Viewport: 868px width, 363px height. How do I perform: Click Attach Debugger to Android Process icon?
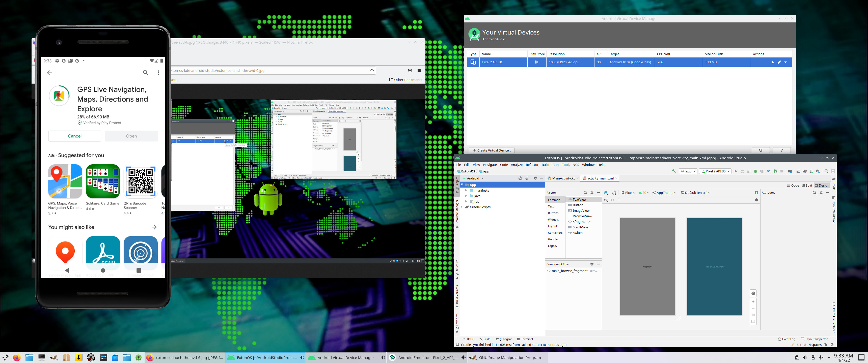[x=775, y=171]
